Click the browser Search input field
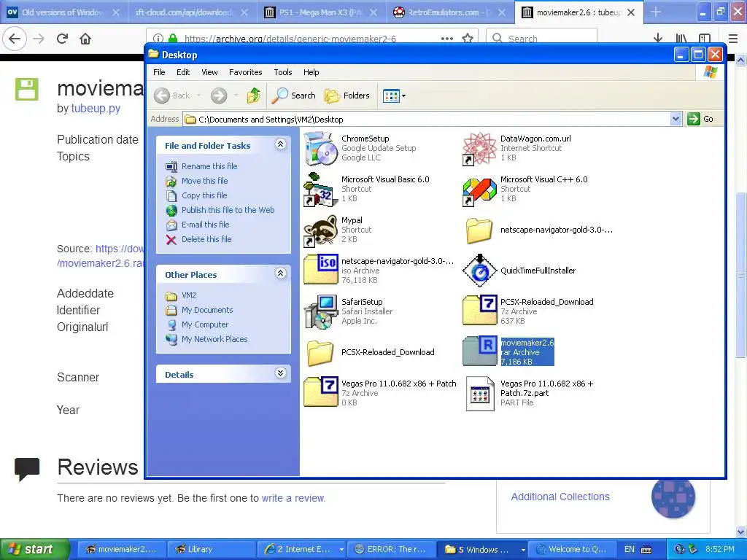 [x=542, y=39]
